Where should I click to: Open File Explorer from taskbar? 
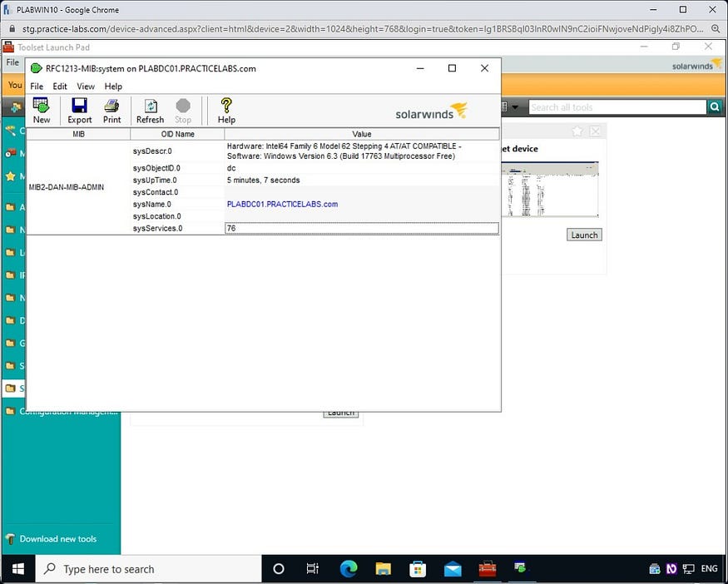pyautogui.click(x=383, y=569)
